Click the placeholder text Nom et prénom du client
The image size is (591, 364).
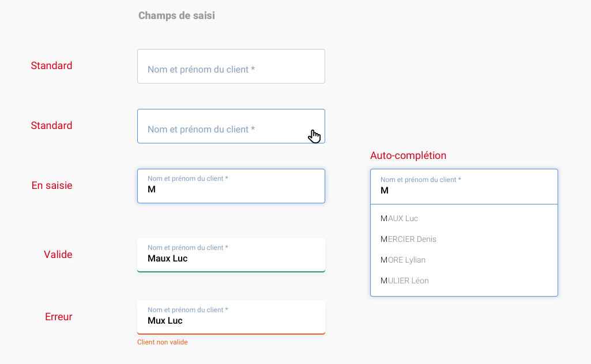click(200, 69)
